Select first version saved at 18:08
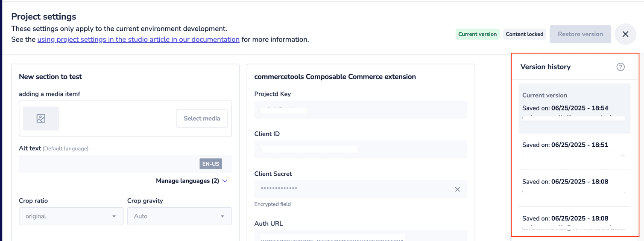 tap(574, 186)
